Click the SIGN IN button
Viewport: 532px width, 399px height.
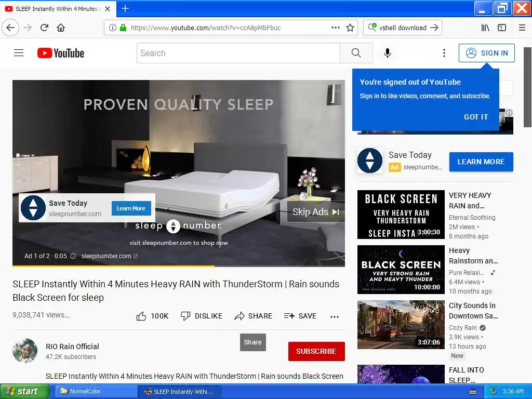tap(486, 53)
